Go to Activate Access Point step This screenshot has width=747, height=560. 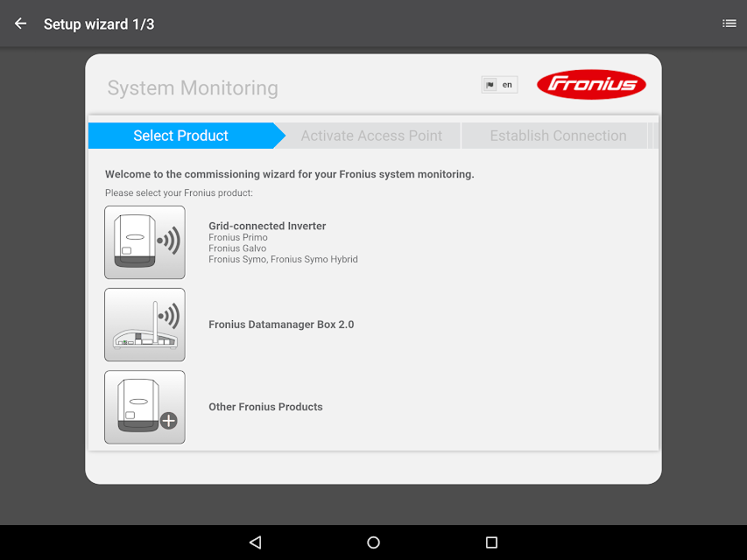coord(371,136)
